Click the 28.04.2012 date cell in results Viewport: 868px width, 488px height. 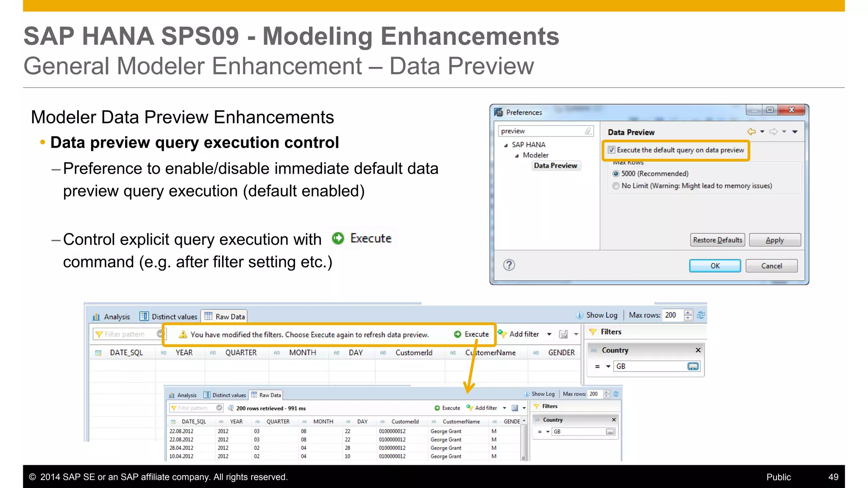(181, 448)
